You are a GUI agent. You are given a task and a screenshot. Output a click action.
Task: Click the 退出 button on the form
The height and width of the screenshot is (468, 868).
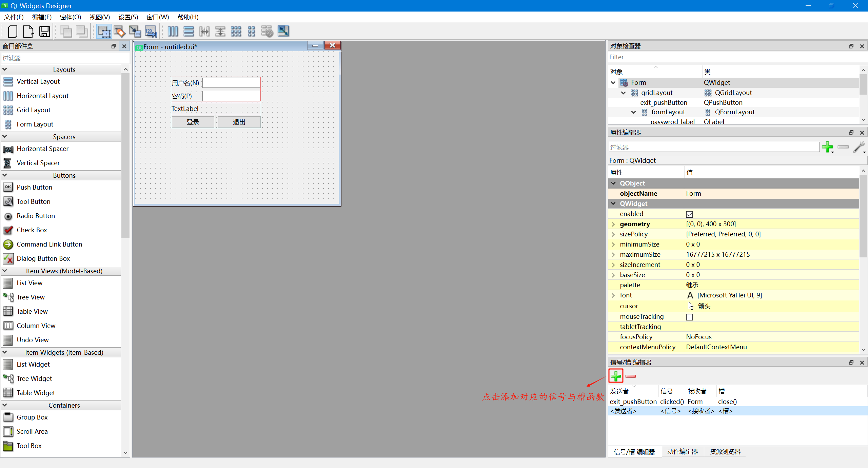coord(239,122)
